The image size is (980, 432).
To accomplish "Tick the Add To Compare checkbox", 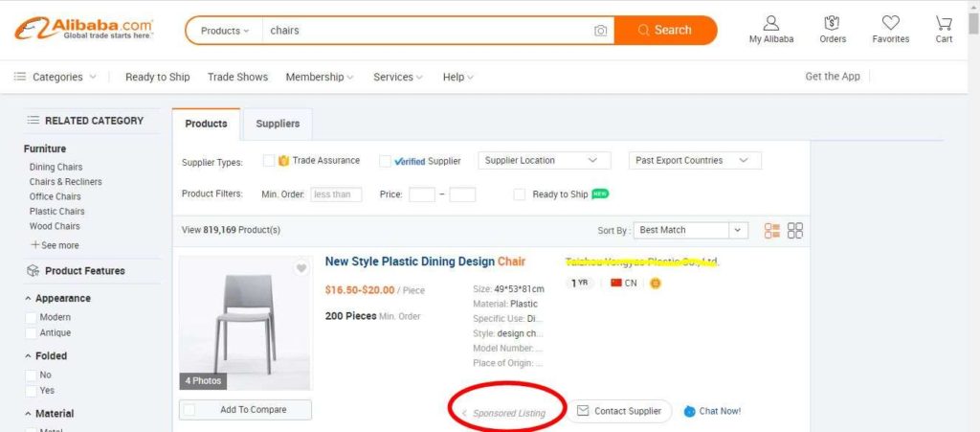I will tap(189, 410).
